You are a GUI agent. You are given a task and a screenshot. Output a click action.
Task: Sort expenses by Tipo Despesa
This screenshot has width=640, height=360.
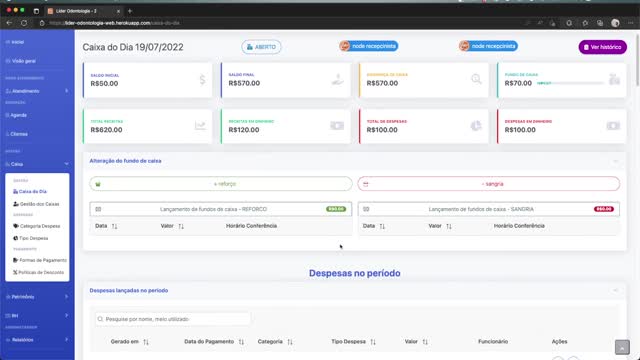pyautogui.click(x=373, y=342)
